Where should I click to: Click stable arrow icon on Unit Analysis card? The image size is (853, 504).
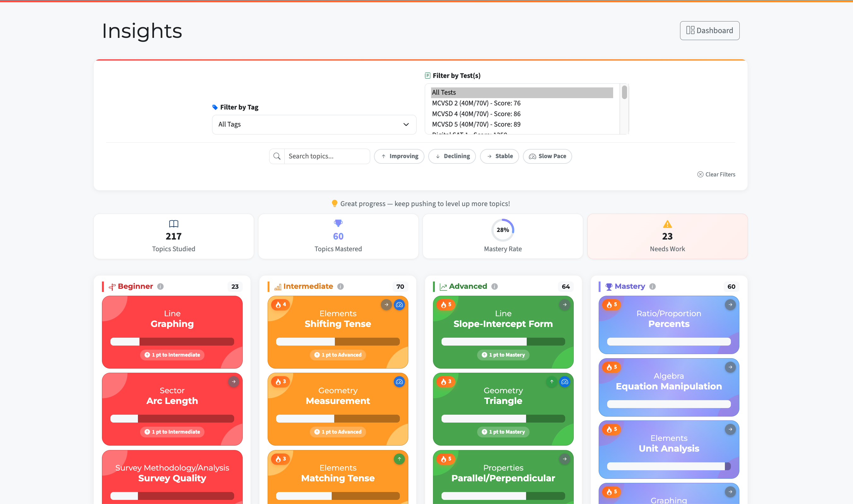(731, 429)
